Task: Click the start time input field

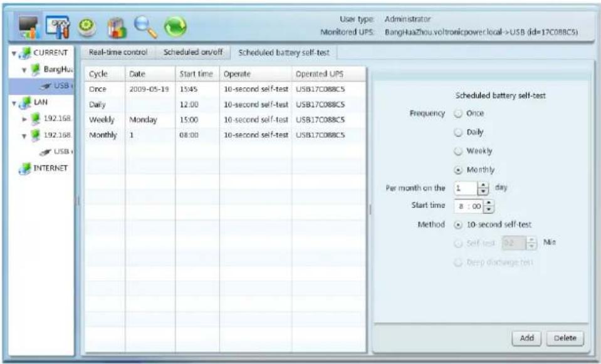Action: 469,207
